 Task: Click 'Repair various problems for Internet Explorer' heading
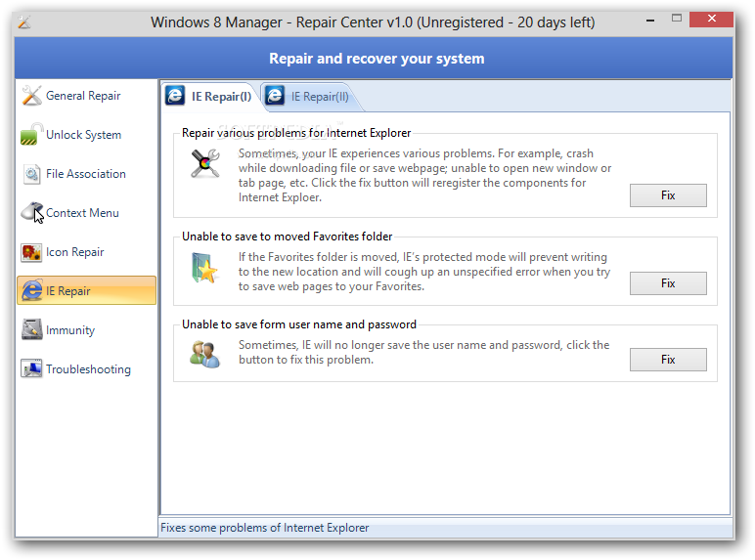296,133
